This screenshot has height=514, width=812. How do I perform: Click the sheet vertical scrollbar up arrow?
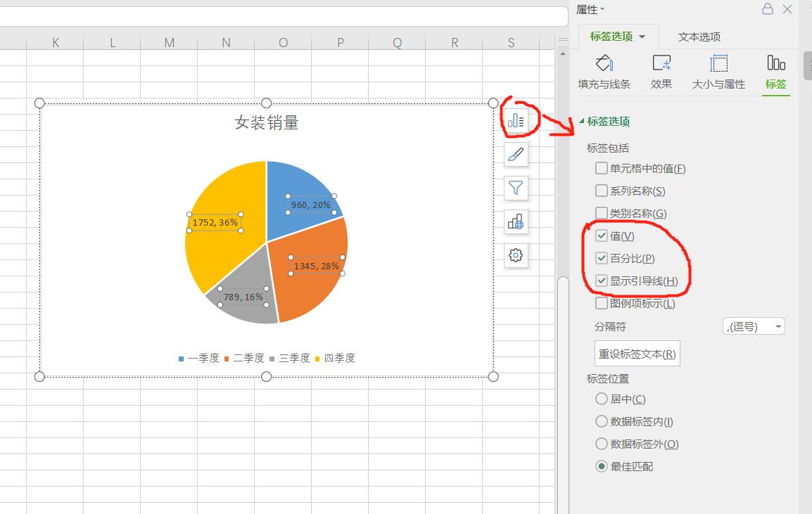(x=563, y=53)
